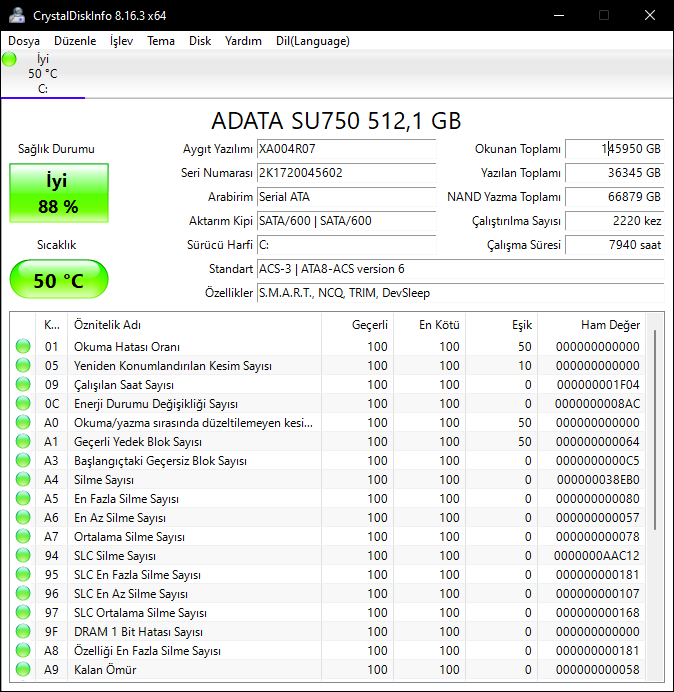This screenshot has width=674, height=692.
Task: Click raw value 0000000AAC12
Action: click(x=597, y=556)
